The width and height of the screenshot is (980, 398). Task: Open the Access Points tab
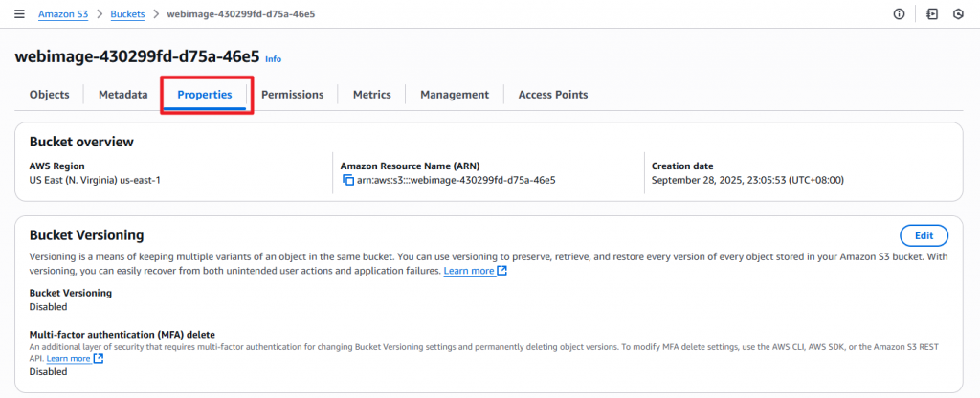point(553,95)
